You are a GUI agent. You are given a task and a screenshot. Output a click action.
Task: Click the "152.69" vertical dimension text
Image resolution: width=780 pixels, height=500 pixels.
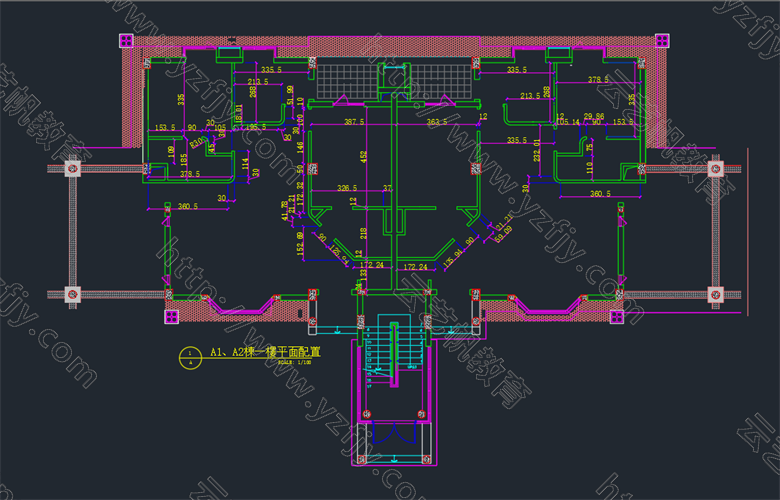click(300, 244)
